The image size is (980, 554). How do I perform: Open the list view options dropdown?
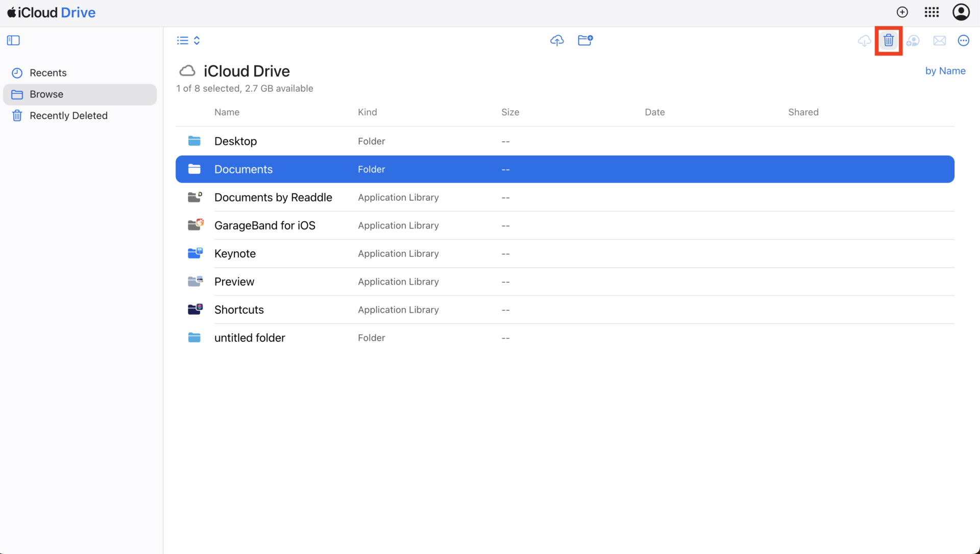188,40
